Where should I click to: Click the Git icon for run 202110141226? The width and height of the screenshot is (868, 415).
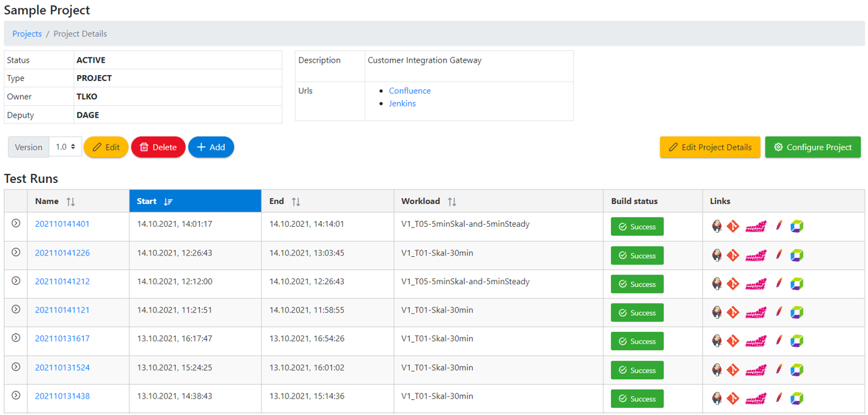click(x=733, y=255)
